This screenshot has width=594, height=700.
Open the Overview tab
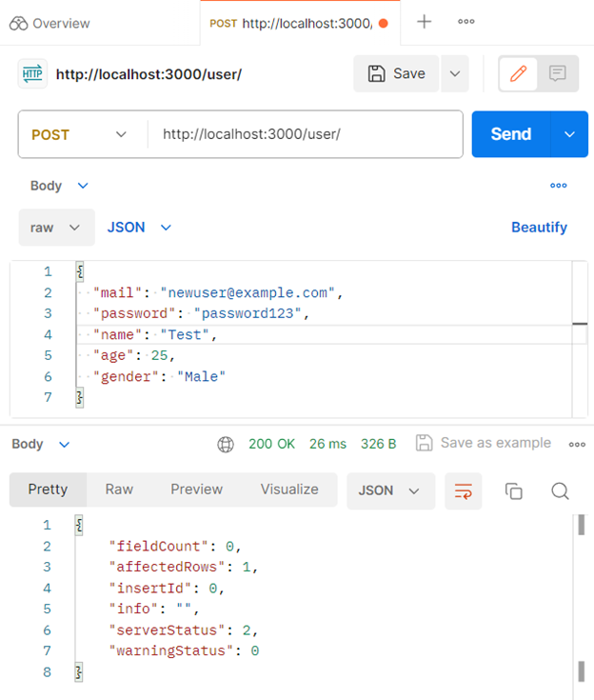point(50,23)
